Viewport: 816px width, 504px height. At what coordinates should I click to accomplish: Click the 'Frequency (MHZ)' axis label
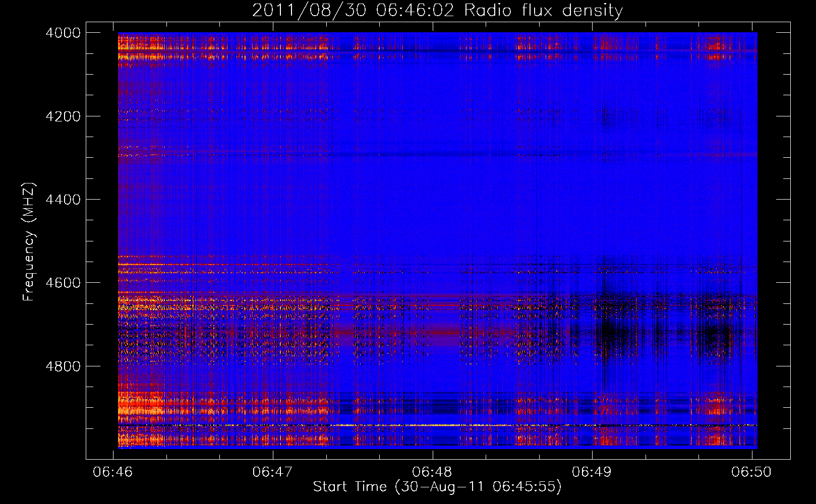29,242
